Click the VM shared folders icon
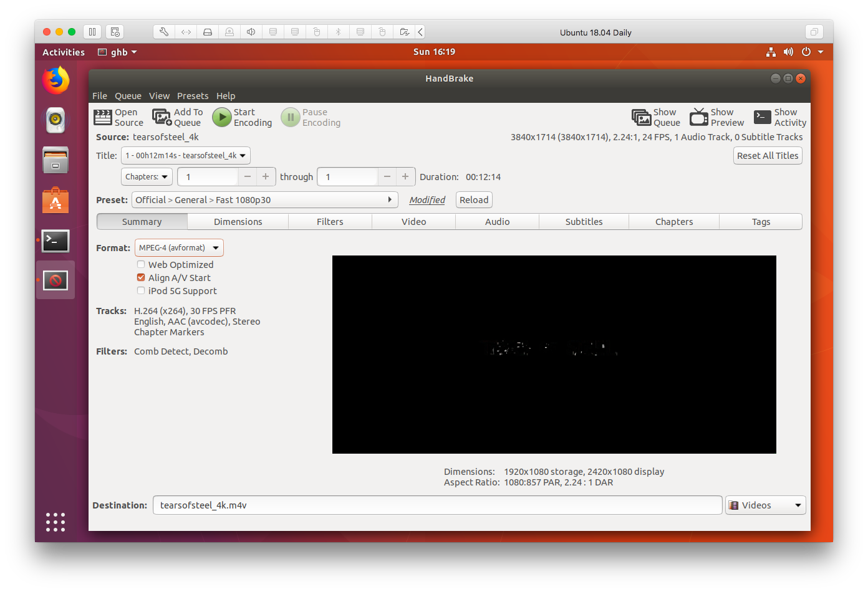868x592 pixels. (x=404, y=32)
